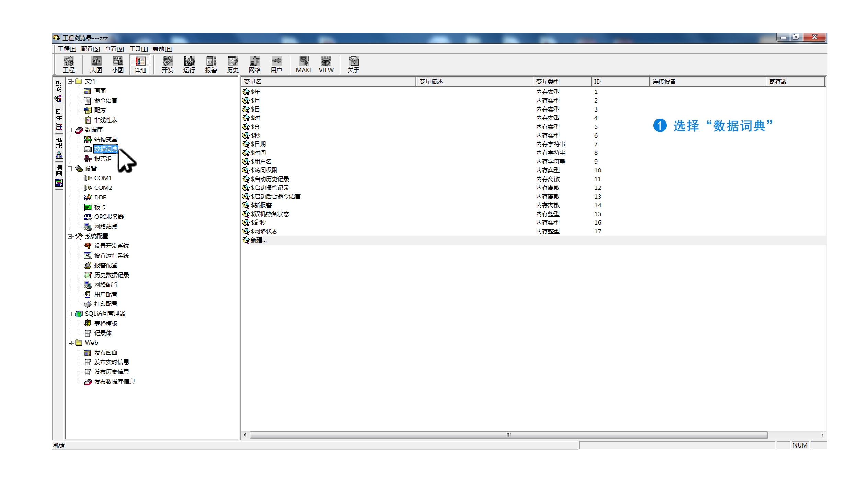Select 非线性表 tree item
This screenshot has height=488, width=868.
(106, 120)
